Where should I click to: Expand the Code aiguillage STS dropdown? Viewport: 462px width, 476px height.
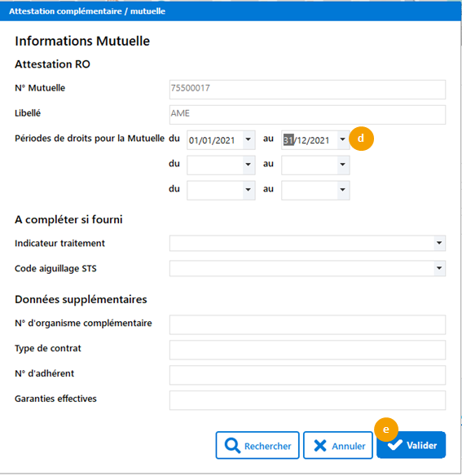tap(439, 268)
